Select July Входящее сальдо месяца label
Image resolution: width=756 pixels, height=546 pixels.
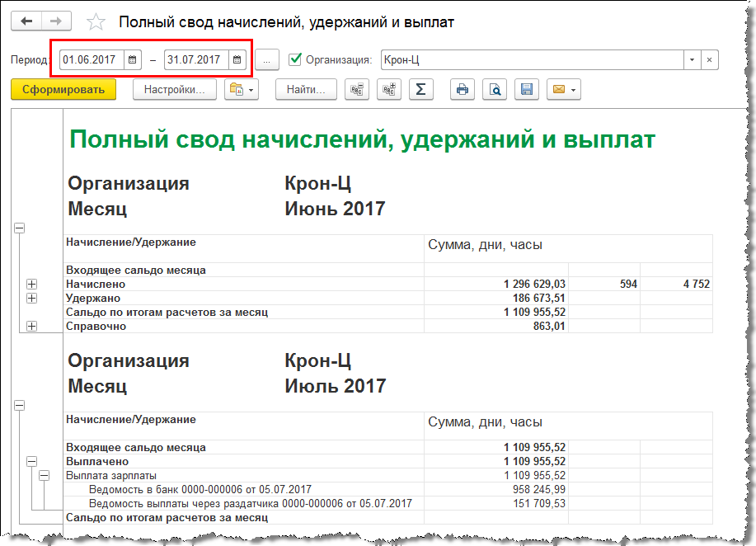[x=136, y=448]
